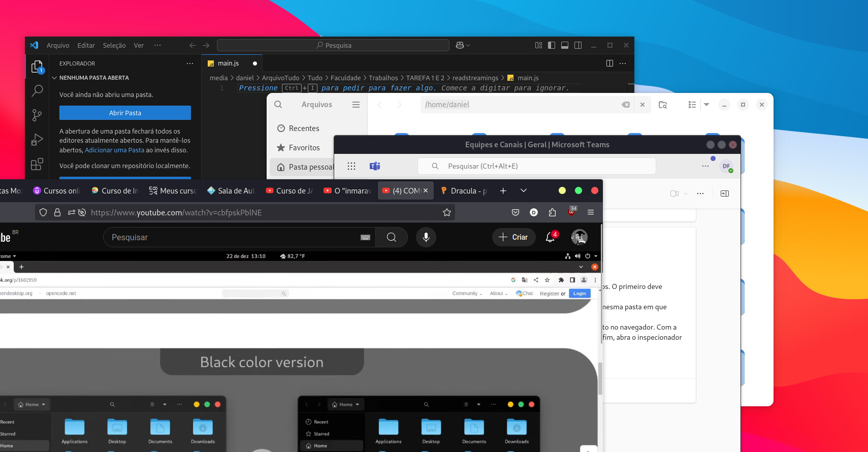The width and height of the screenshot is (868, 452).
Task: Switch to the Sala de Aul browser tab
Action: [x=231, y=191]
